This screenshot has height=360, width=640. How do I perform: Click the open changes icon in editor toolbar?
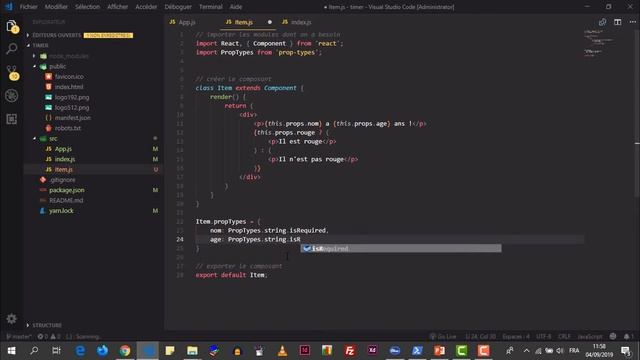tap(602, 22)
